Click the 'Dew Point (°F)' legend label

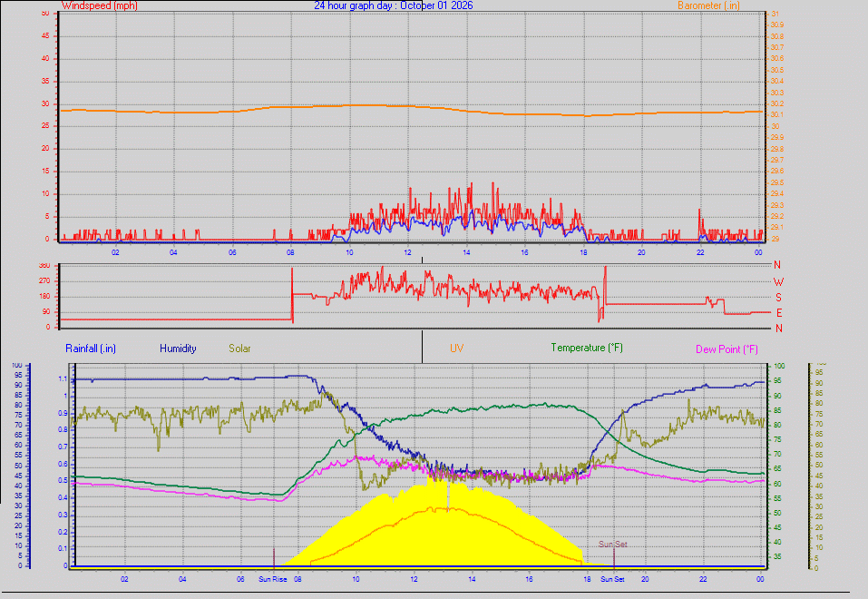point(727,349)
